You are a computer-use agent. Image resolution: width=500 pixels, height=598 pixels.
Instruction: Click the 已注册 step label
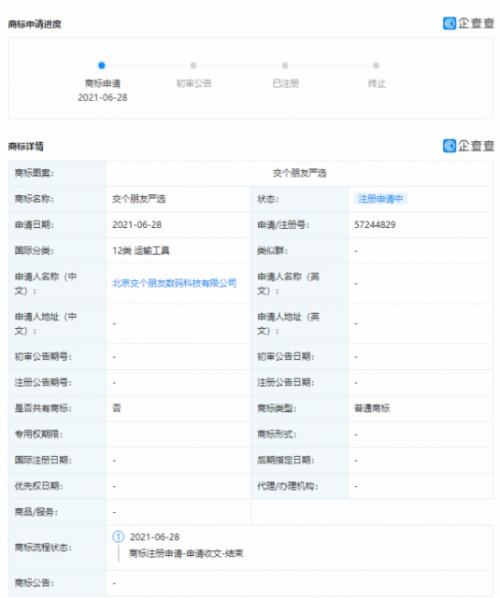286,83
